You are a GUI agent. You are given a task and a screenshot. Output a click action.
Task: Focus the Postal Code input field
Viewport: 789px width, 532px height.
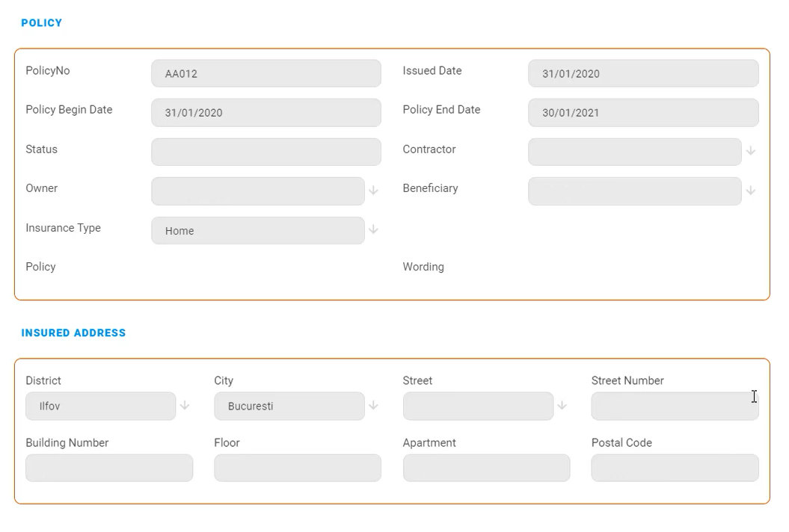674,468
